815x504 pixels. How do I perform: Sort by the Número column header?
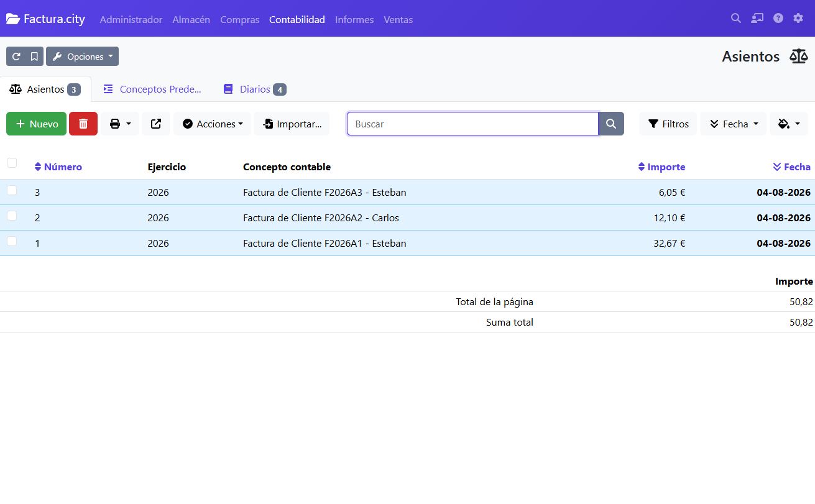(x=58, y=167)
